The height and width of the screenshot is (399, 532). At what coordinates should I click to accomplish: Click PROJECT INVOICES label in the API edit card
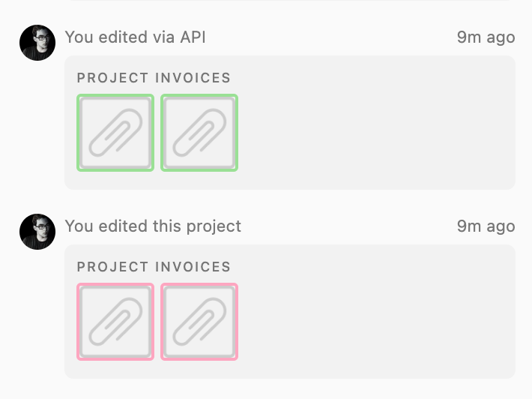pyautogui.click(x=154, y=78)
